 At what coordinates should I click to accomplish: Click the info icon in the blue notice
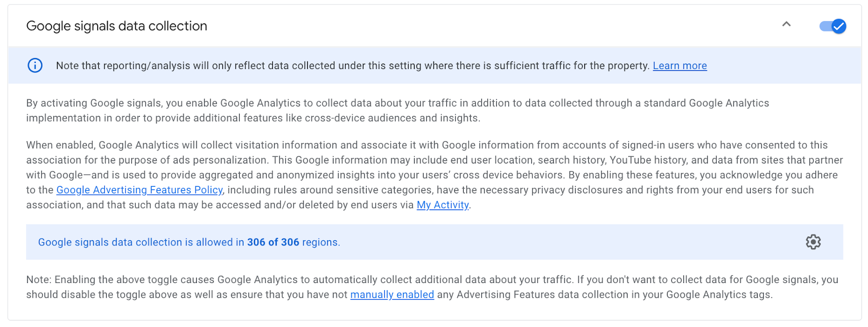pyautogui.click(x=35, y=66)
